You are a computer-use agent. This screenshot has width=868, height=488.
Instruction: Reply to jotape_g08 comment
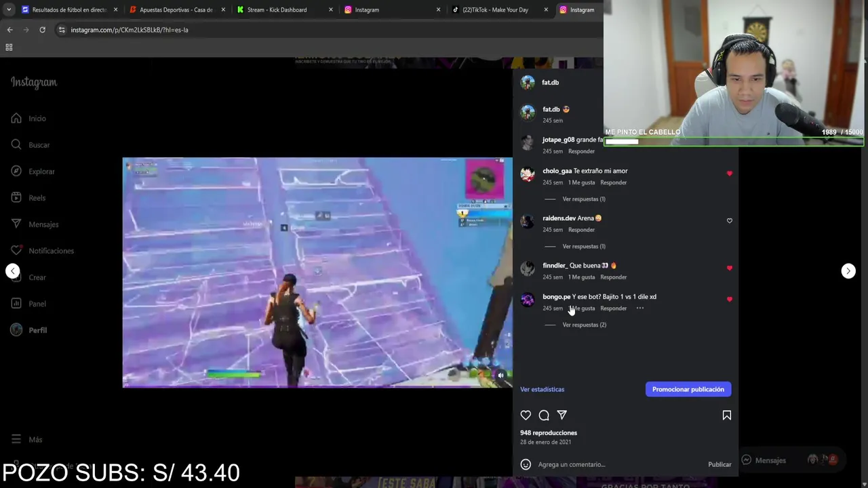(x=581, y=151)
